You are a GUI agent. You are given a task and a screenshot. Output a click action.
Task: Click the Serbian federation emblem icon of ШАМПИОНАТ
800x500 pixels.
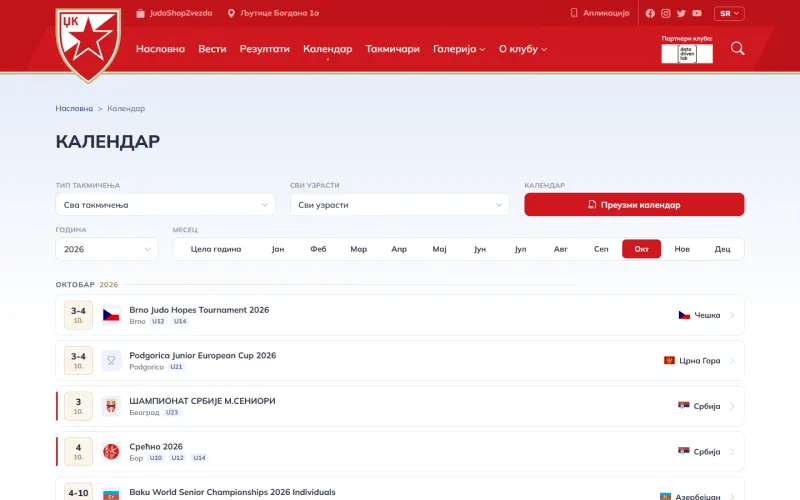point(111,406)
